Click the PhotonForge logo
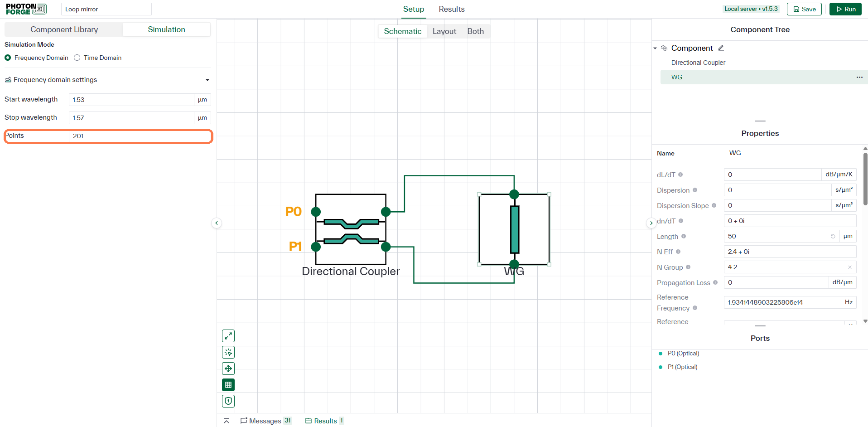This screenshot has height=427, width=868. point(26,9)
